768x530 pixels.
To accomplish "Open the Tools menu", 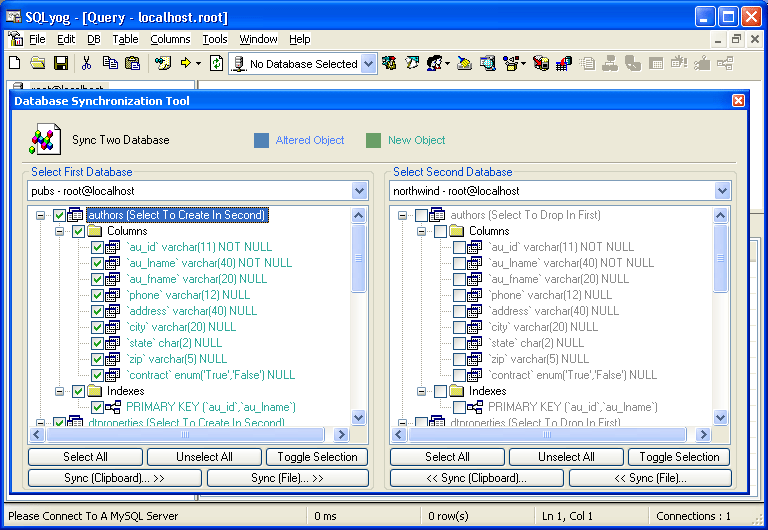I will (215, 39).
